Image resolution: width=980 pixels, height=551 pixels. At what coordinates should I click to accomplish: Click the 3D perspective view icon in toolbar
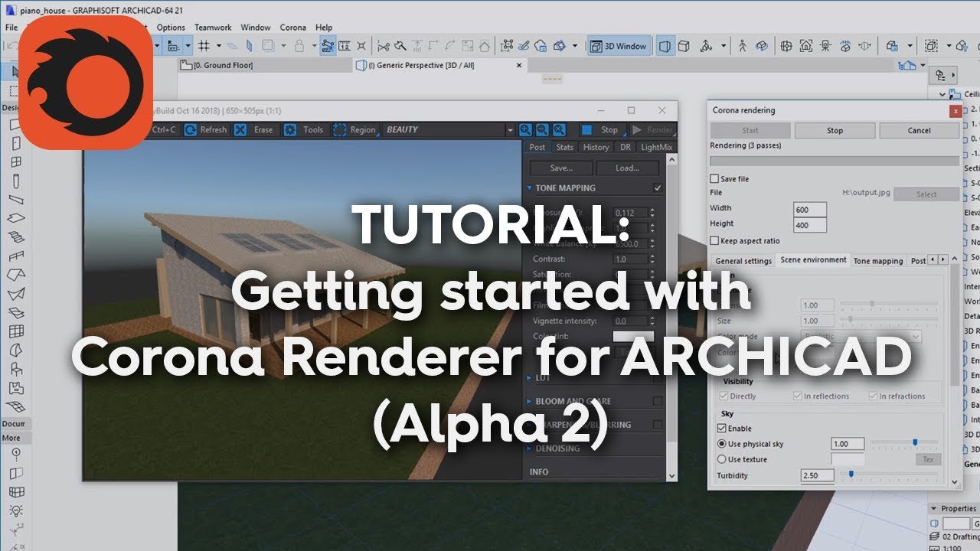665,46
